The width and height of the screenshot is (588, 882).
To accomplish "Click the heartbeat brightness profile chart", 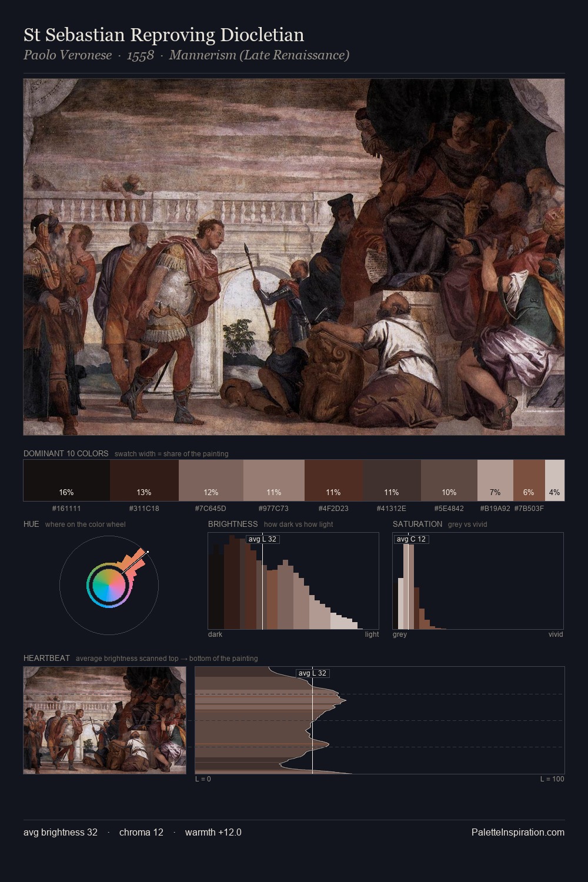I will click(x=380, y=720).
